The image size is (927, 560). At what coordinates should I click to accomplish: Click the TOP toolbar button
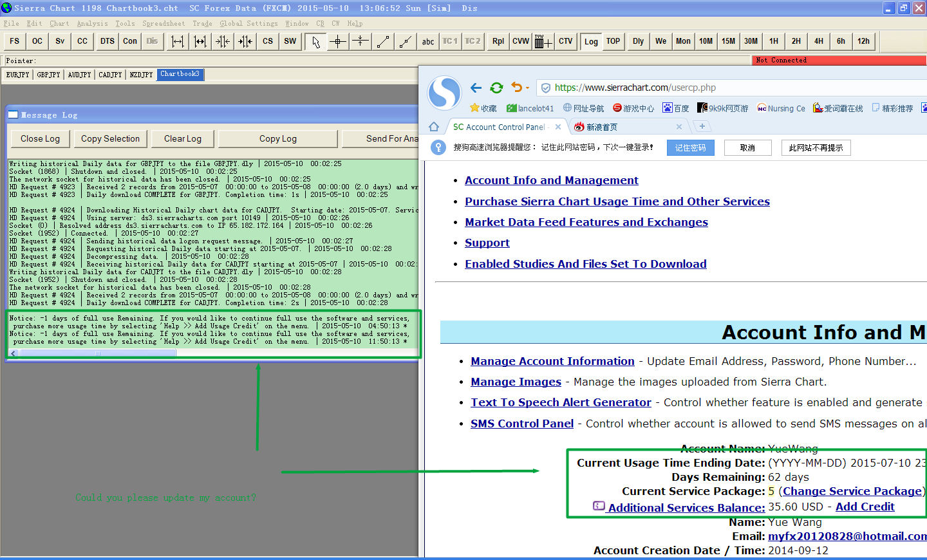pyautogui.click(x=613, y=41)
